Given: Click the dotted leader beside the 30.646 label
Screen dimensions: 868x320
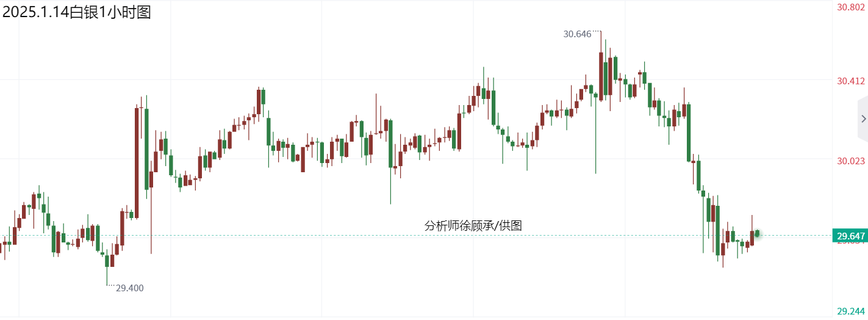Looking at the screenshot, I should pos(597,32).
